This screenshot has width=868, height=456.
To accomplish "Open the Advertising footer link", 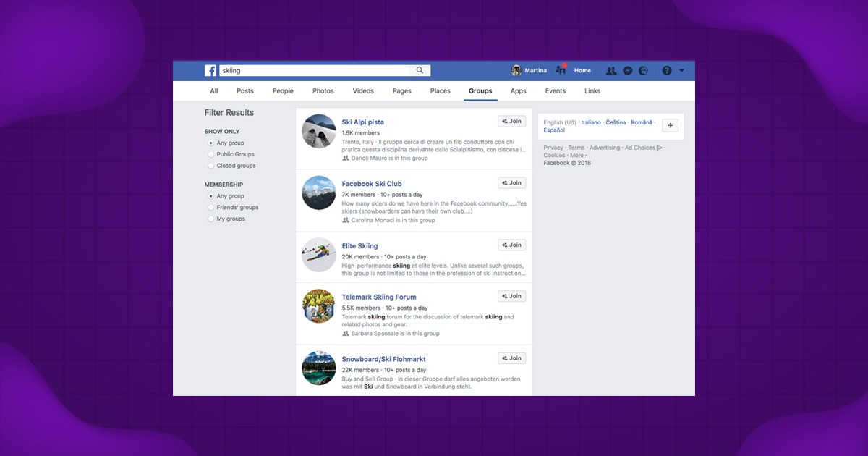I will [605, 148].
